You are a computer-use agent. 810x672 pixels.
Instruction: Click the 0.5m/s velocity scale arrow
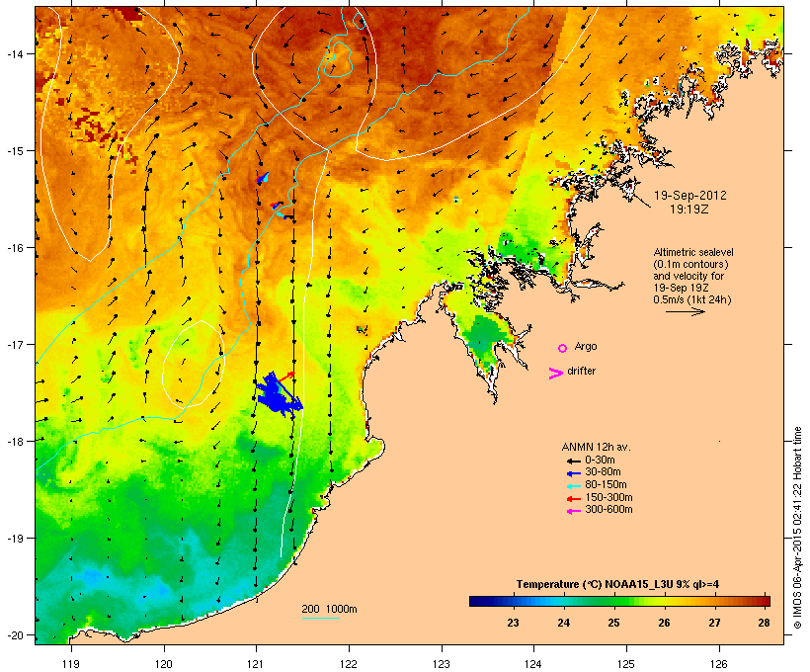[x=685, y=311]
